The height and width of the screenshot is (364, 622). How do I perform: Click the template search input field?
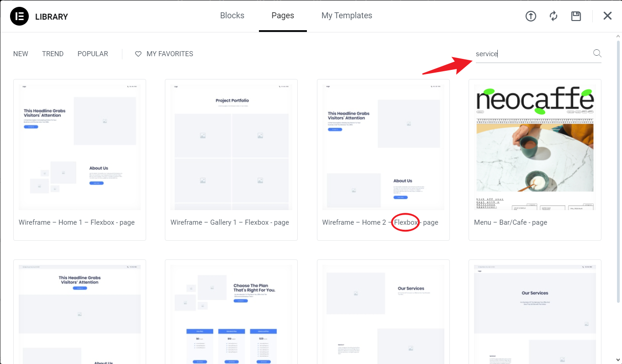point(532,54)
